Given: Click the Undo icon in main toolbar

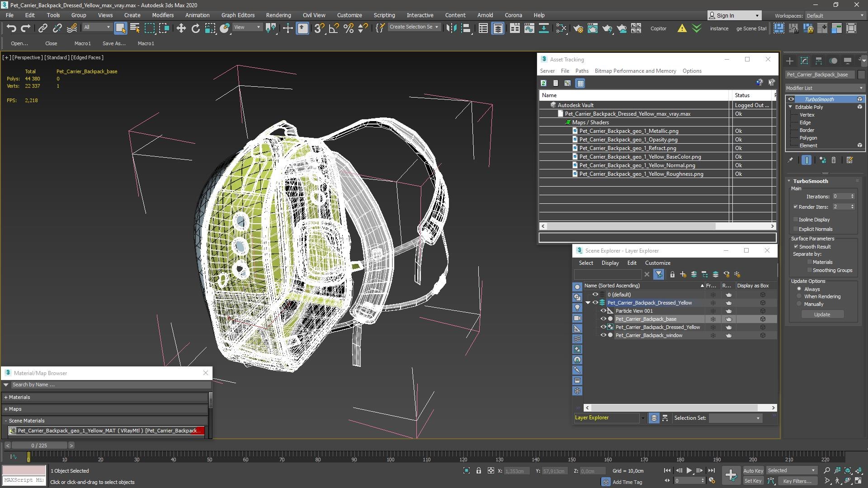Looking at the screenshot, I should [11, 28].
